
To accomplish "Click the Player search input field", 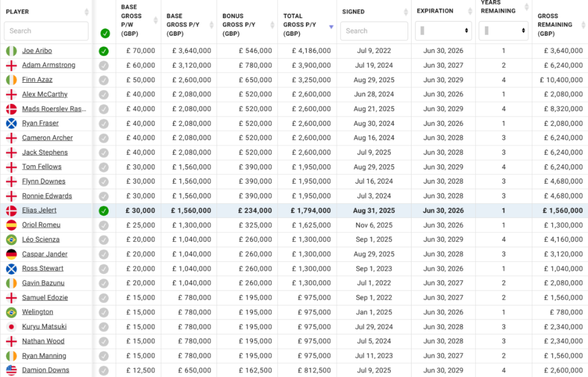I will (x=46, y=31).
